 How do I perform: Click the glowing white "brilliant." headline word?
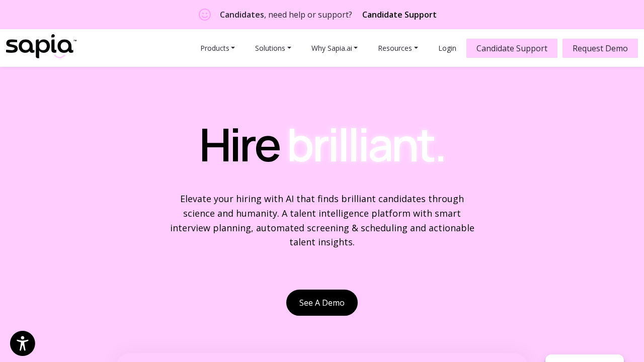click(x=366, y=146)
